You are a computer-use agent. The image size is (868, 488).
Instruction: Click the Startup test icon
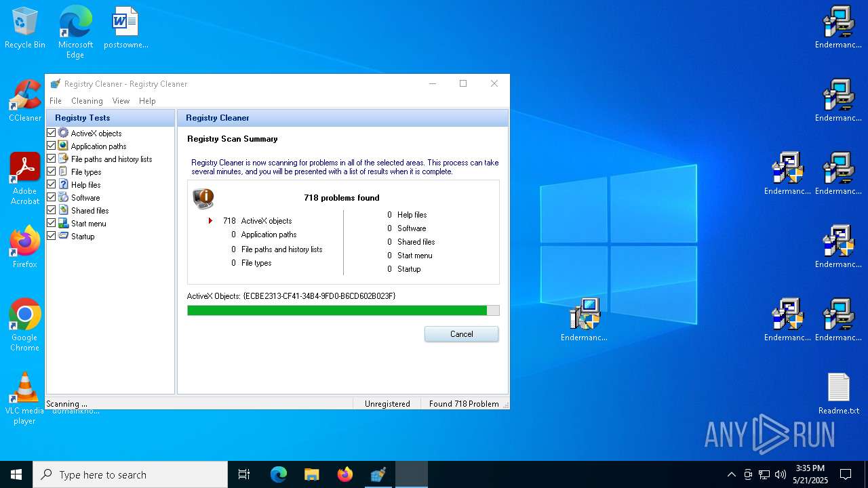pos(63,236)
